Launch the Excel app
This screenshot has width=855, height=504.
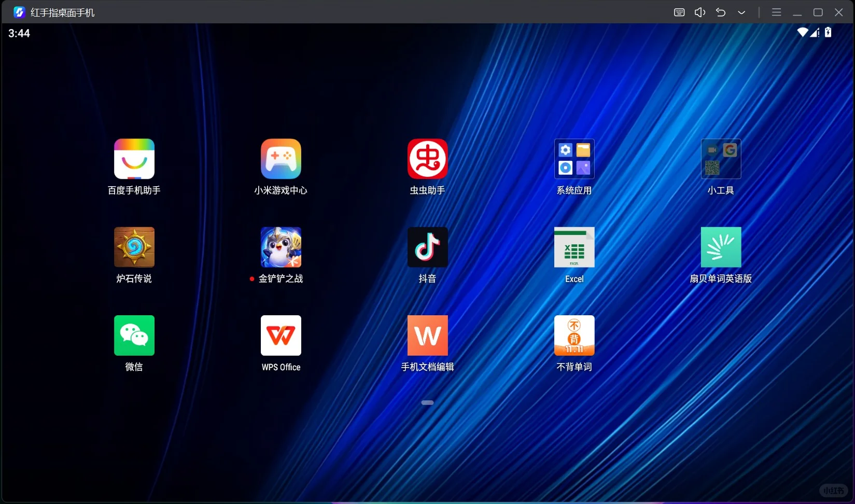(x=574, y=247)
